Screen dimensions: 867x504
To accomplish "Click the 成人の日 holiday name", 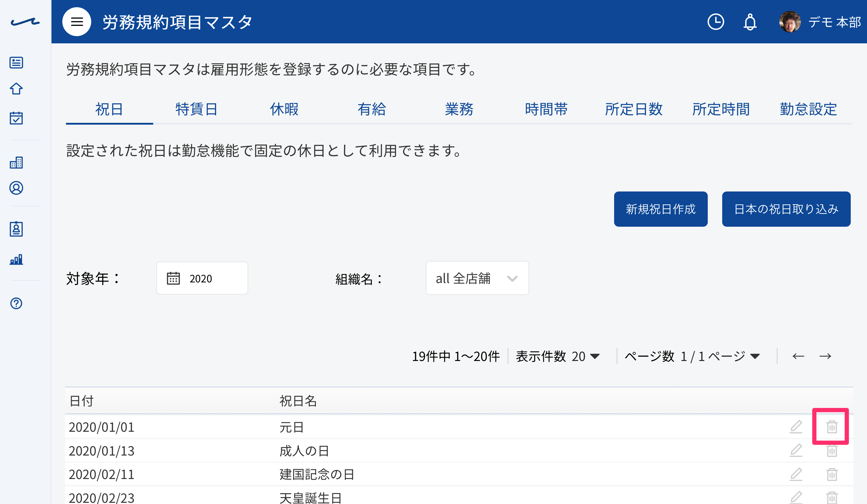I will point(304,451).
